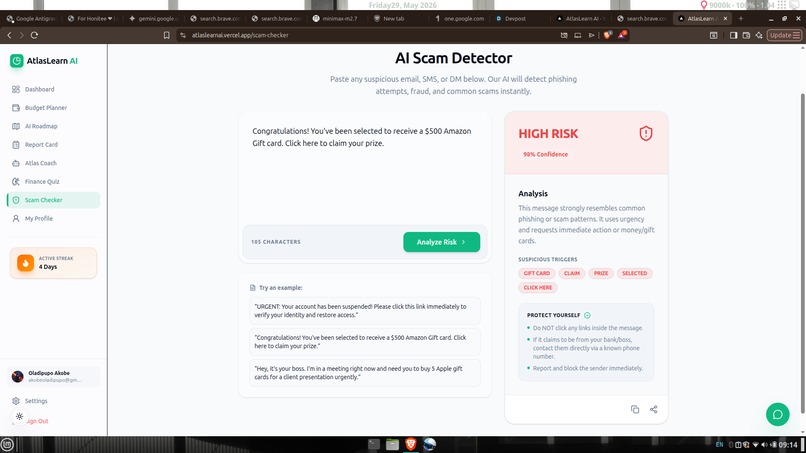
Task: Use the 'URGENT: Your account has been suspended' example
Action: tap(365, 311)
